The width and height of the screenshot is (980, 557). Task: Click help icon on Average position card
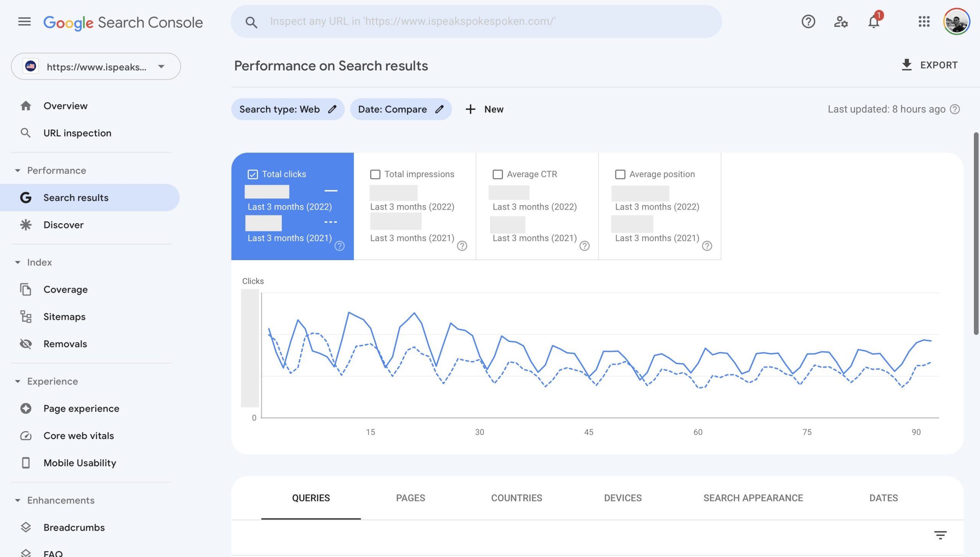[707, 246]
